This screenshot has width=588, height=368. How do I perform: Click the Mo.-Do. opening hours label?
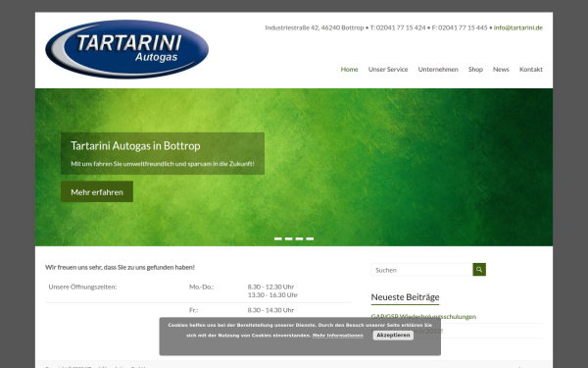click(201, 287)
